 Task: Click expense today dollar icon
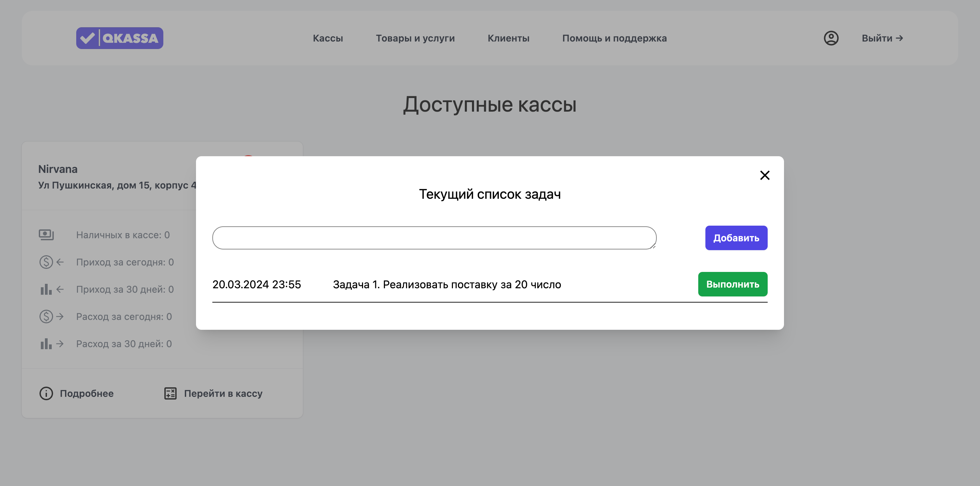point(46,317)
